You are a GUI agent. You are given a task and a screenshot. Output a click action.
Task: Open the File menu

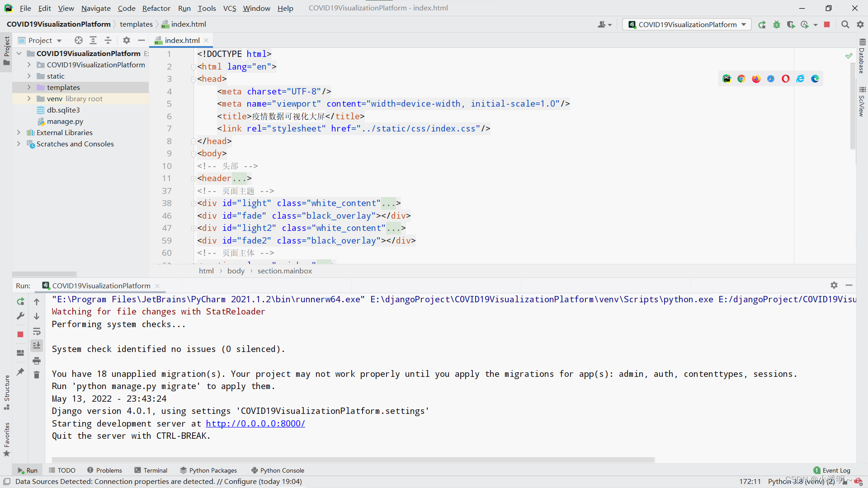tap(25, 8)
